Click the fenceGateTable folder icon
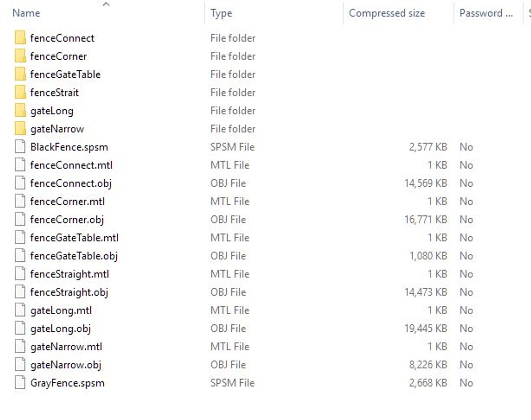The height and width of the screenshot is (420, 531). click(20, 74)
